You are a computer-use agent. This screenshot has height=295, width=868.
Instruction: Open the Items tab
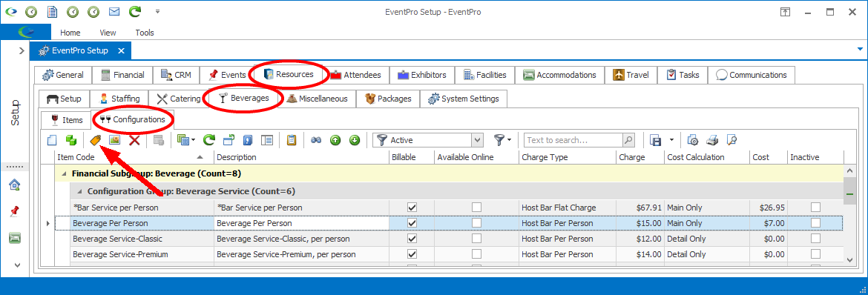[x=67, y=119]
